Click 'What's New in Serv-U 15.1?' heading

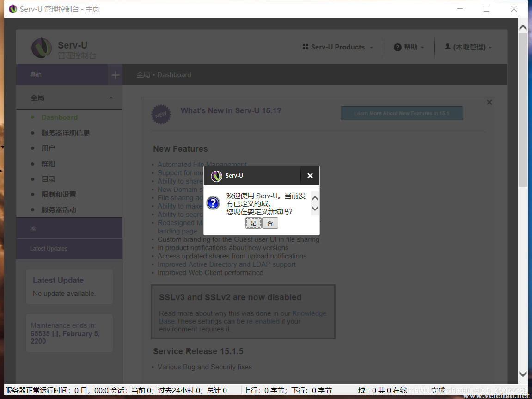coord(231,110)
